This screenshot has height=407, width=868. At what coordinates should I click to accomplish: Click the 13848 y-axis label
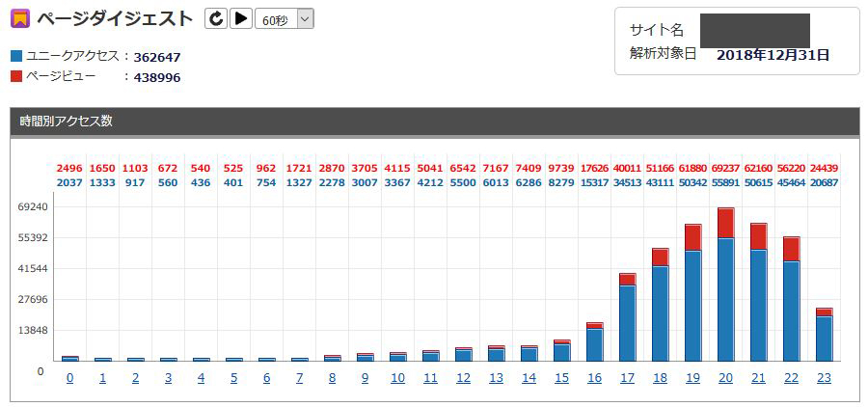pyautogui.click(x=35, y=331)
